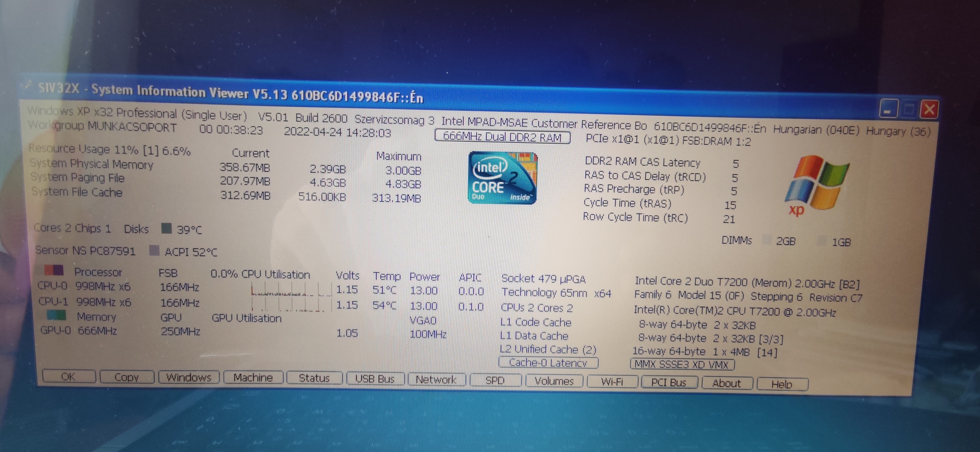Open Wi-Fi information
The image size is (980, 452).
point(612,382)
